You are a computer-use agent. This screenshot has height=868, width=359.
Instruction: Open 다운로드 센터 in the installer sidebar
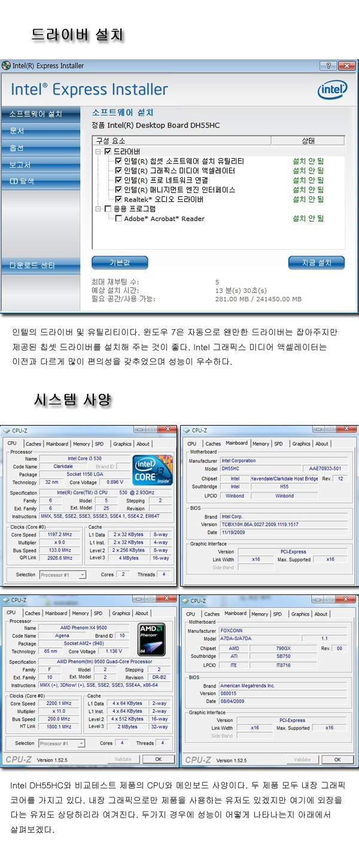[x=40, y=265]
